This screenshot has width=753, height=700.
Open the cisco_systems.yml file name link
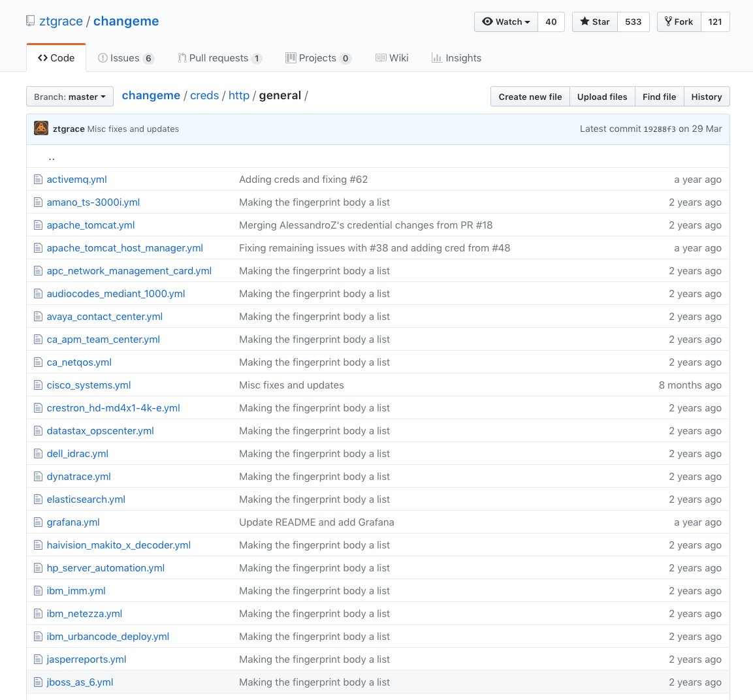(x=89, y=385)
